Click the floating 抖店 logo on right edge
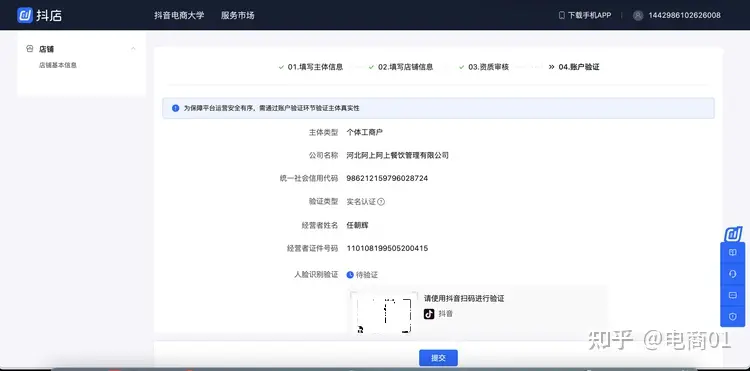 tap(733, 234)
